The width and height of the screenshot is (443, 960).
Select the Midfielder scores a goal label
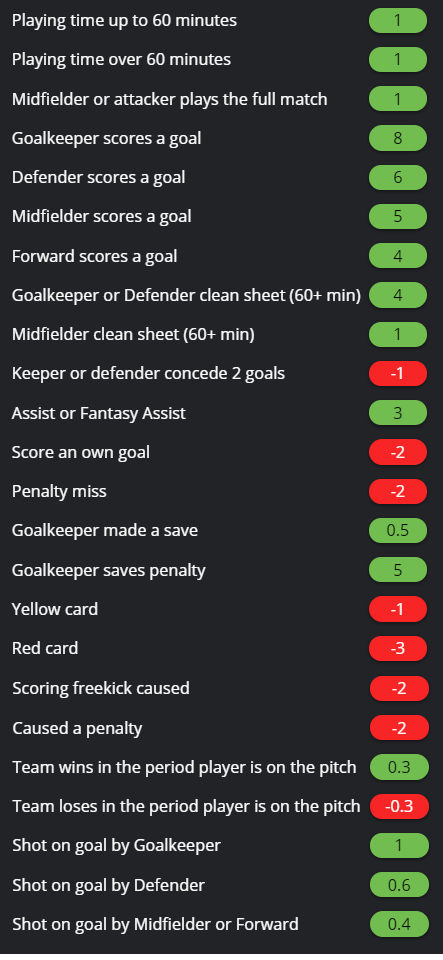pos(102,217)
